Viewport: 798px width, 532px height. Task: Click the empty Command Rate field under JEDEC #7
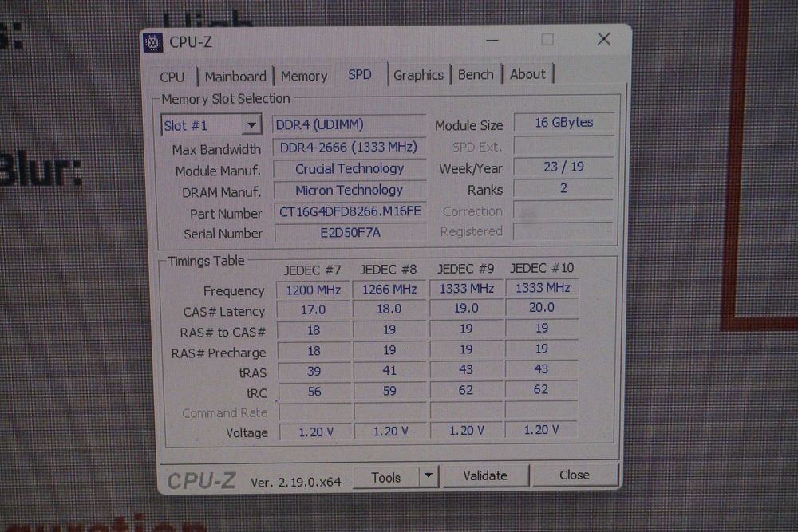click(315, 412)
